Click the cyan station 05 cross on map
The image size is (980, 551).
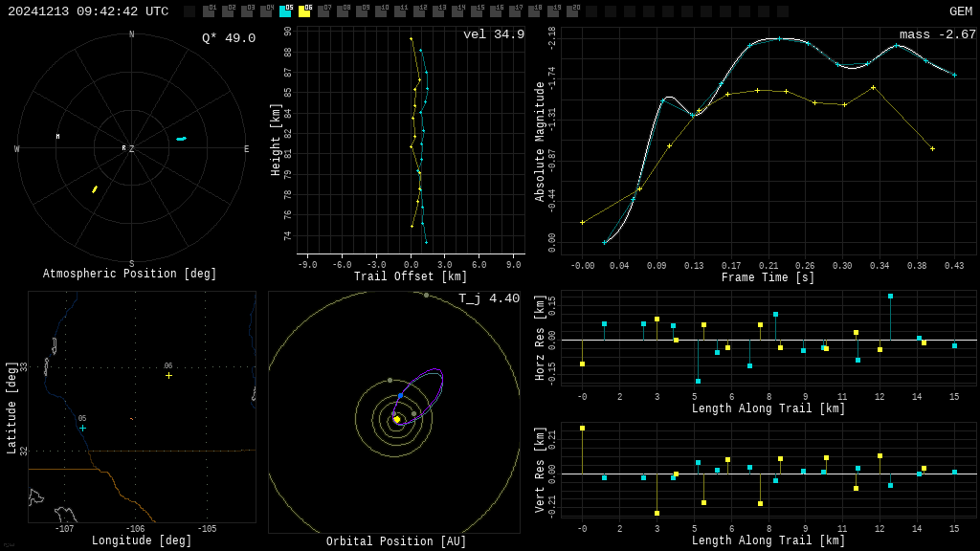coord(82,428)
